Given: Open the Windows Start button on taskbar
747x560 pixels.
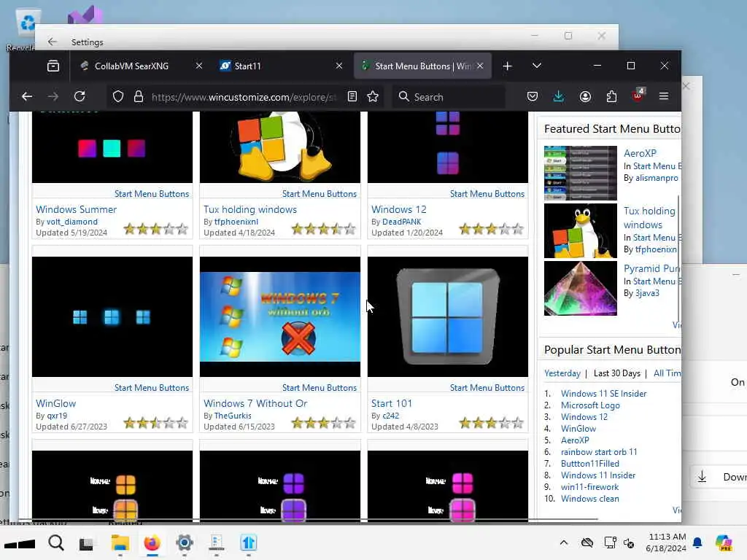Looking at the screenshot, I should (x=20, y=543).
